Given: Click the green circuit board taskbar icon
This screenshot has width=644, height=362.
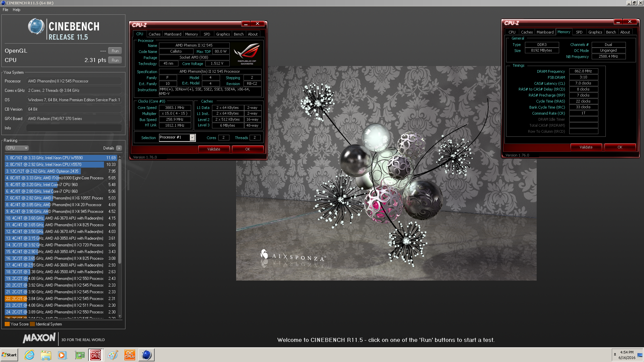Looking at the screenshot, I should pos(79,355).
